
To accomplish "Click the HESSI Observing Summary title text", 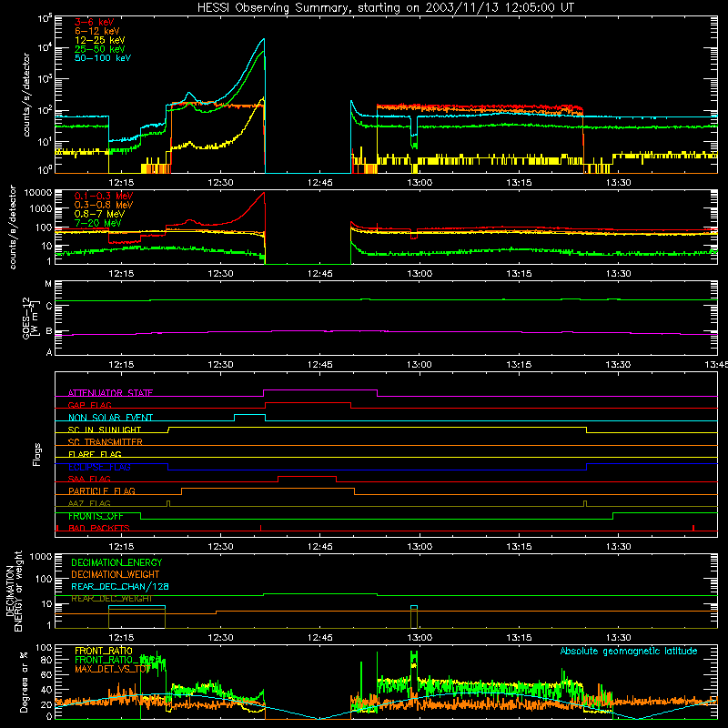I will (386, 8).
